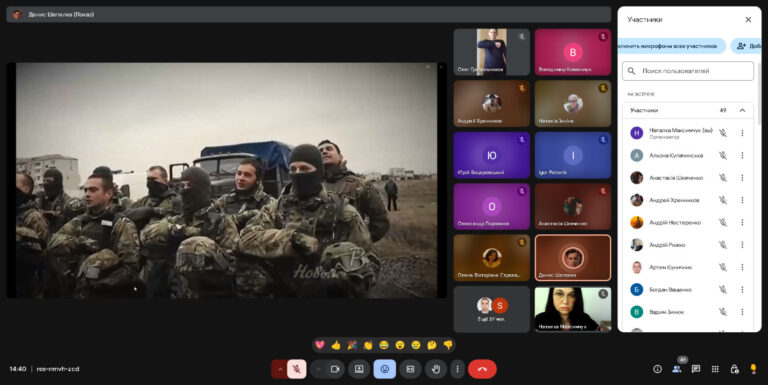Select Наталка Максимчук's self-view webcam tile
Viewport: 768px width, 385px height.
coord(573,310)
